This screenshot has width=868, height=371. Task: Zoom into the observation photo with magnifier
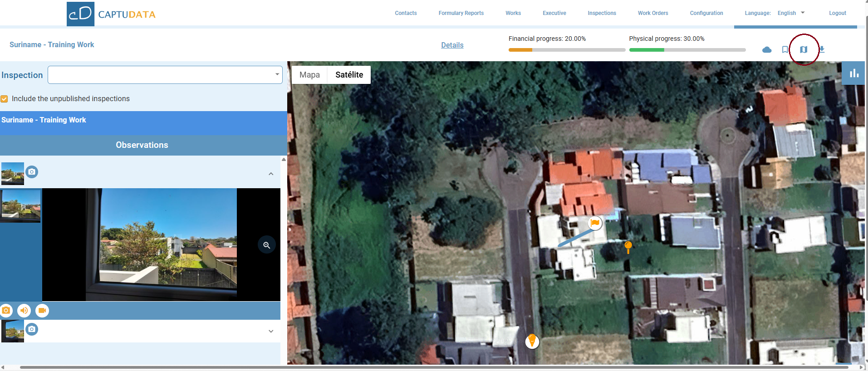tap(267, 245)
